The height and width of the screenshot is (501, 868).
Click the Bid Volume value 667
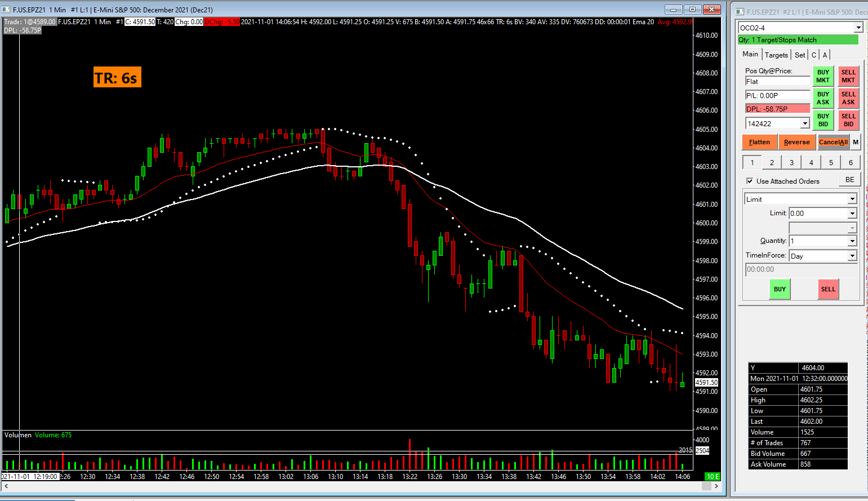click(x=823, y=453)
